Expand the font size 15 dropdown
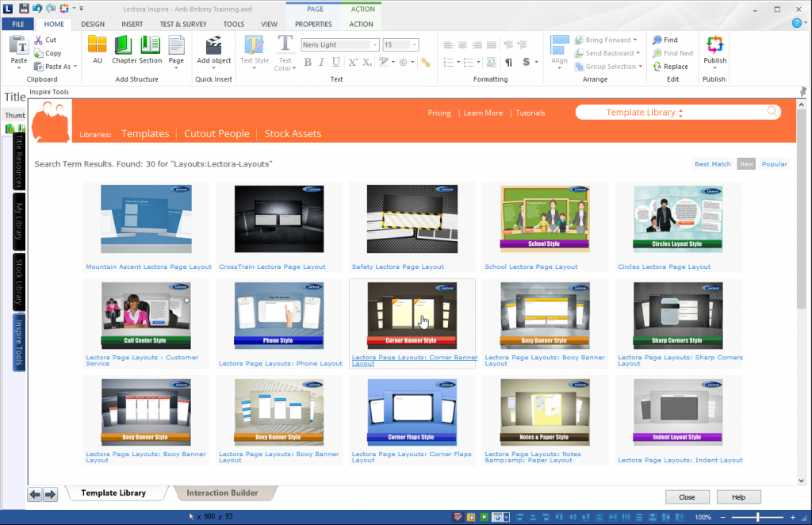The height and width of the screenshot is (525, 812). (414, 44)
